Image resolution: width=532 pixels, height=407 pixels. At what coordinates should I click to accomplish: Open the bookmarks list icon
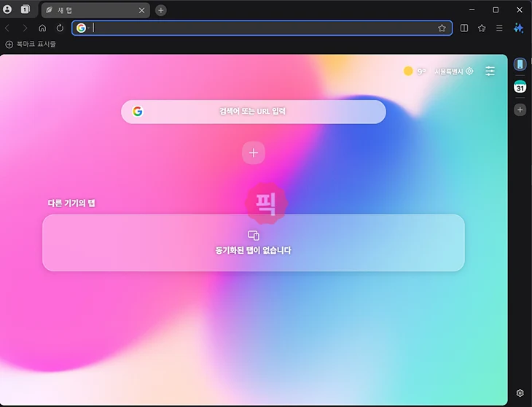[482, 28]
